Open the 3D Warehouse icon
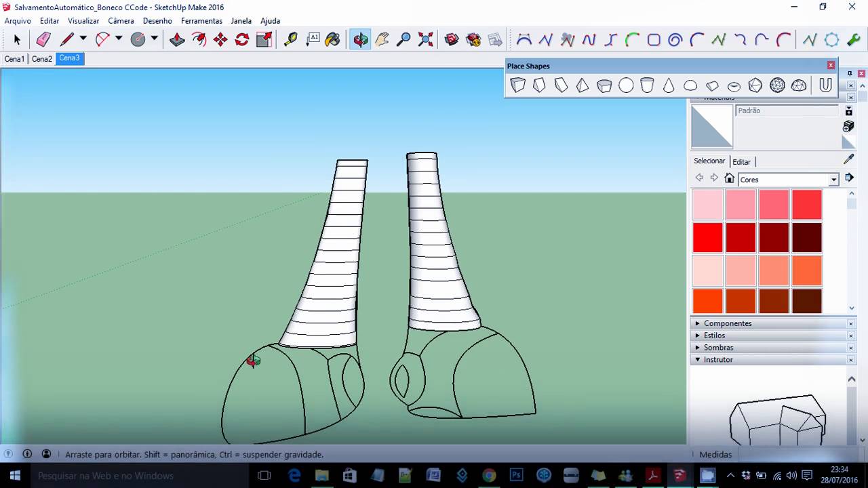Screen dimensions: 868x488 pos(452,39)
